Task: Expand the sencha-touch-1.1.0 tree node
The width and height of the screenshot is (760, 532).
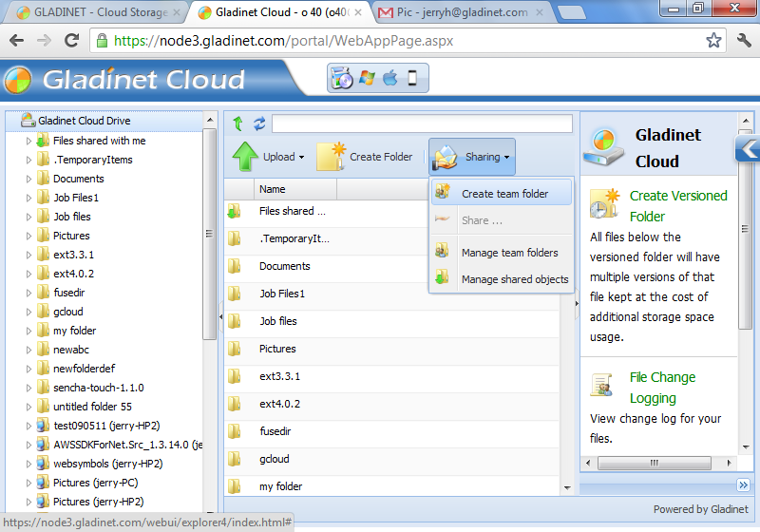Action: pos(28,389)
